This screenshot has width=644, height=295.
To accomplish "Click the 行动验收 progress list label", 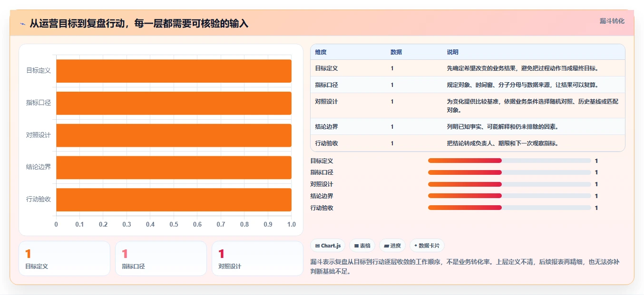I will click(322, 208).
